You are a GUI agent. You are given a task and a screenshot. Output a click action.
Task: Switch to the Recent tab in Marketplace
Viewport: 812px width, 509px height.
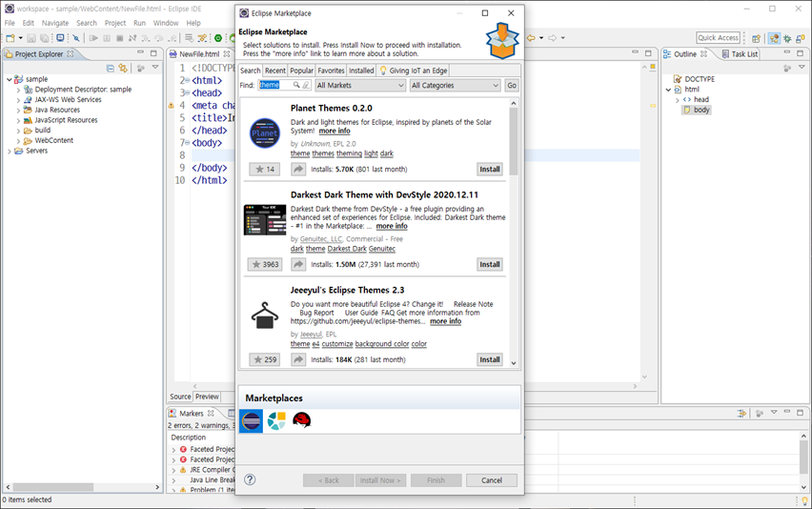click(275, 71)
